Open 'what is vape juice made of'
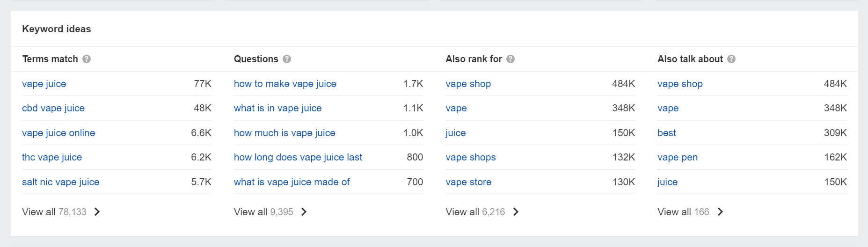868x247 pixels. [x=292, y=182]
